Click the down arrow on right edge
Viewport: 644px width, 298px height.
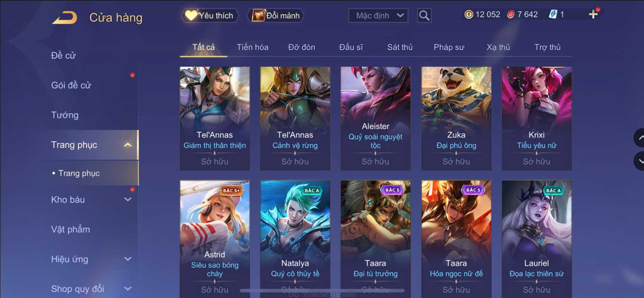pyautogui.click(x=640, y=161)
